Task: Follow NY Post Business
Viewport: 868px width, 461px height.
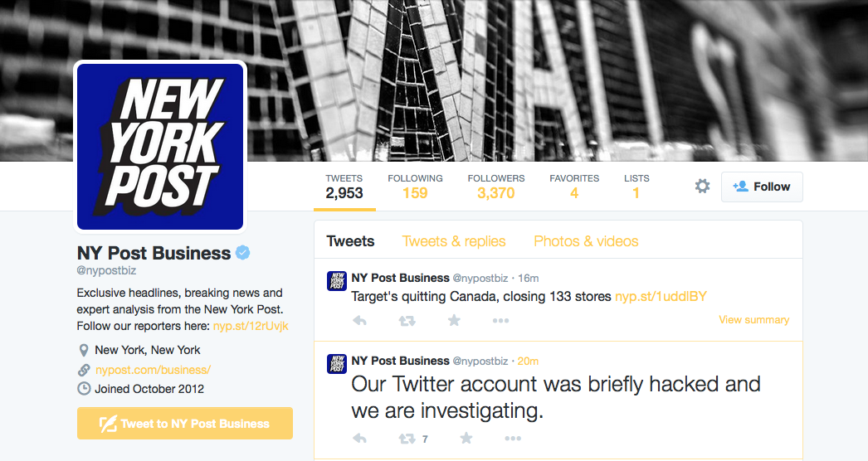Action: coord(762,187)
